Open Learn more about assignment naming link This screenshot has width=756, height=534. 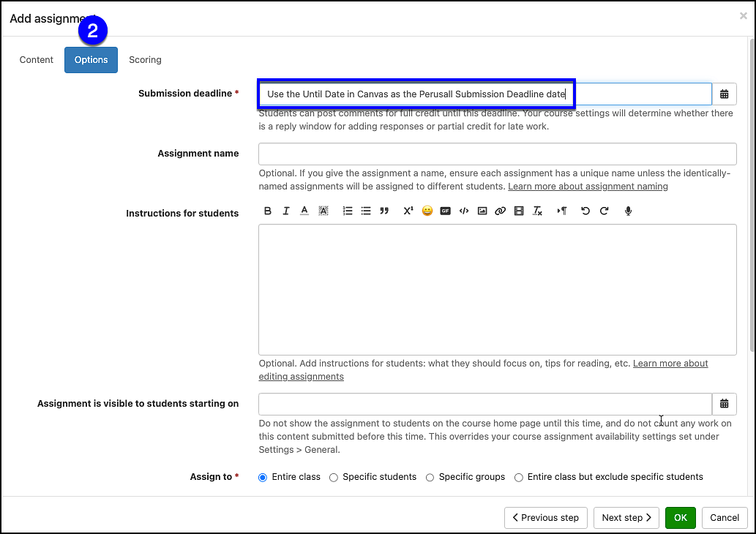[x=588, y=187]
